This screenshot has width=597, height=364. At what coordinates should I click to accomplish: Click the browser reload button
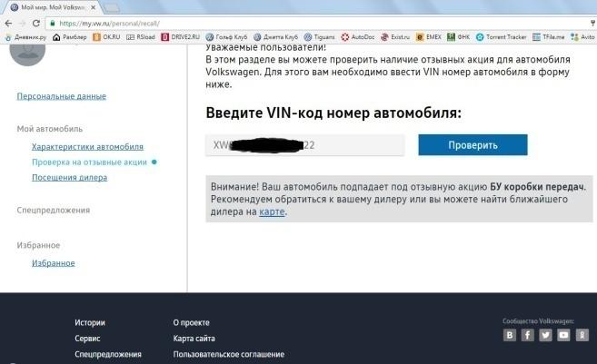coord(41,22)
